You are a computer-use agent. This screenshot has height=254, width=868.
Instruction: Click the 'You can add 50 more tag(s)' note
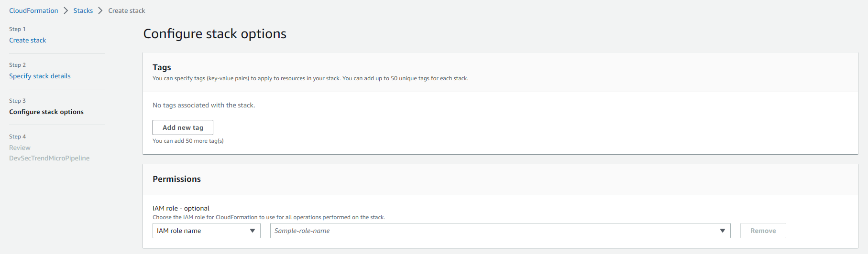click(188, 141)
